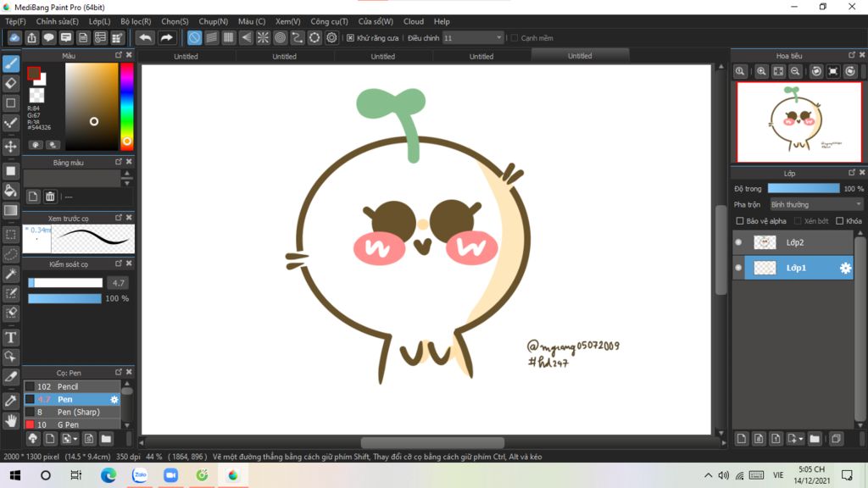The width and height of the screenshot is (868, 488).
Task: Open the Pha trộn blend mode dropdown
Action: point(816,205)
